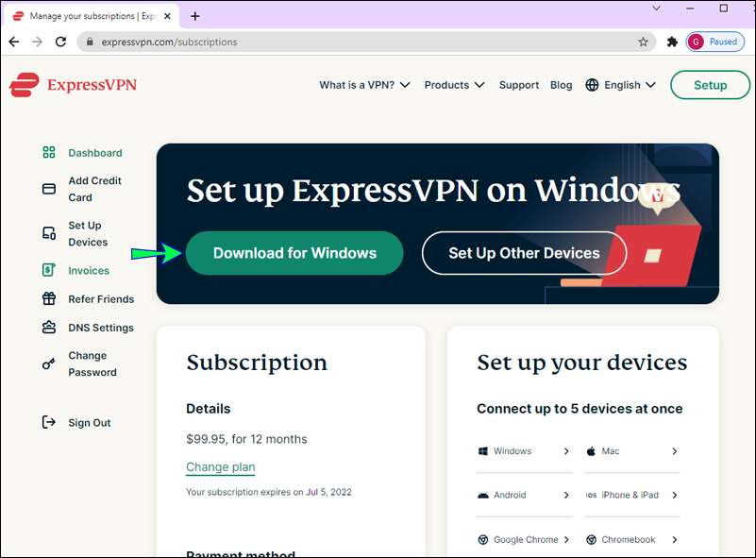Open the Blog link
Screen dimensions: 756x558
click(562, 85)
